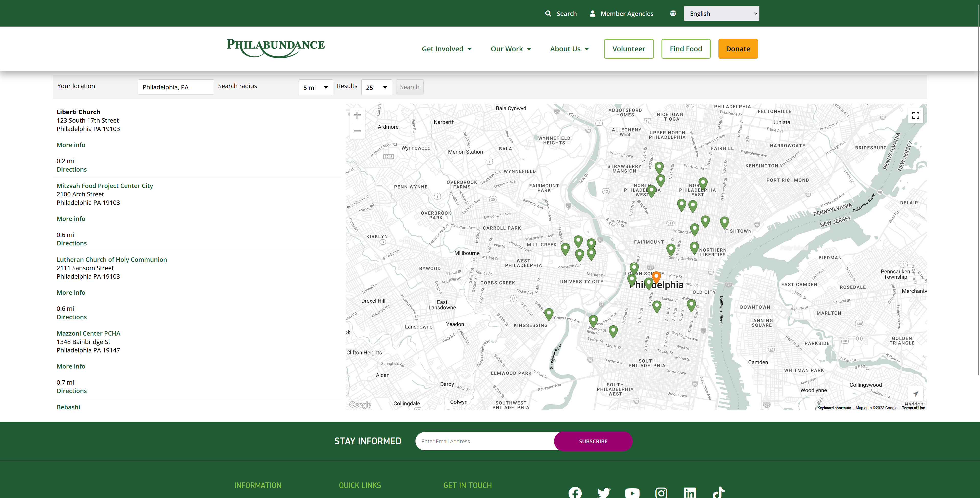The height and width of the screenshot is (498, 980).
Task: Get Directions to Lutheran Church of Holy Communion
Action: click(71, 317)
